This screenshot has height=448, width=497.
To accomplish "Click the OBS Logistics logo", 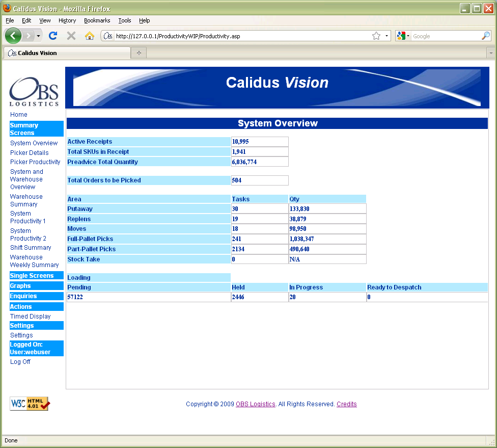I will 34,91.
